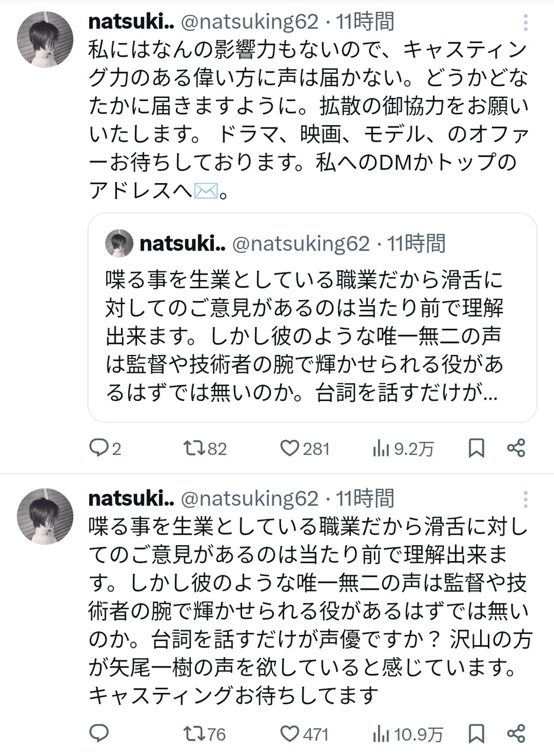Image resolution: width=554 pixels, height=756 pixels.
Task: Click natsuki.. display name on second tweet
Action: coord(131,499)
